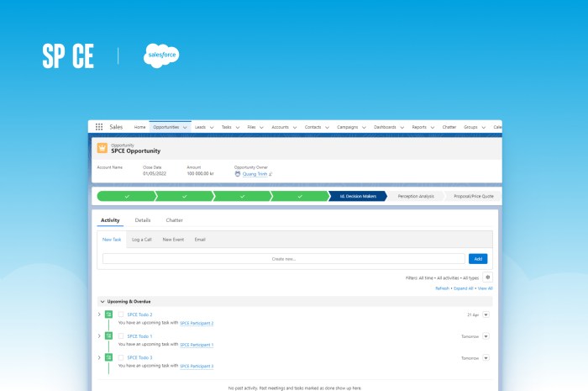Open the Quang Trinh owner link
588x391 pixels.
pyautogui.click(x=255, y=174)
